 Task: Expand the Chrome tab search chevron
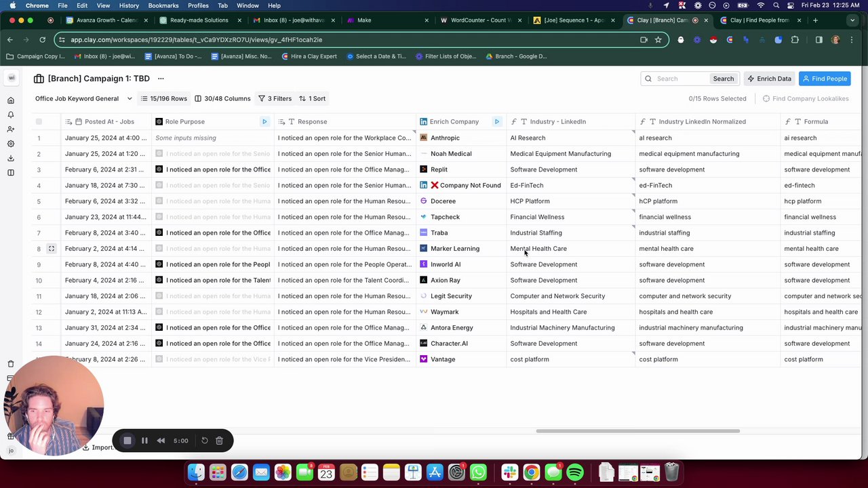(x=853, y=20)
